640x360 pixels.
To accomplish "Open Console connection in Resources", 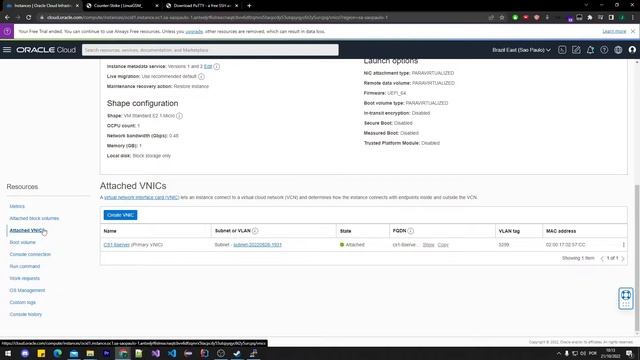I will tap(30, 254).
